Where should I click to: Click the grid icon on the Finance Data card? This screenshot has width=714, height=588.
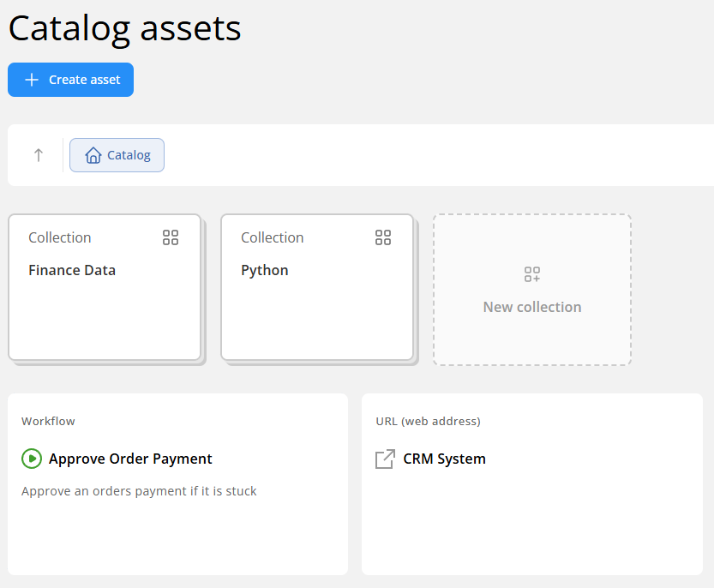tap(171, 237)
